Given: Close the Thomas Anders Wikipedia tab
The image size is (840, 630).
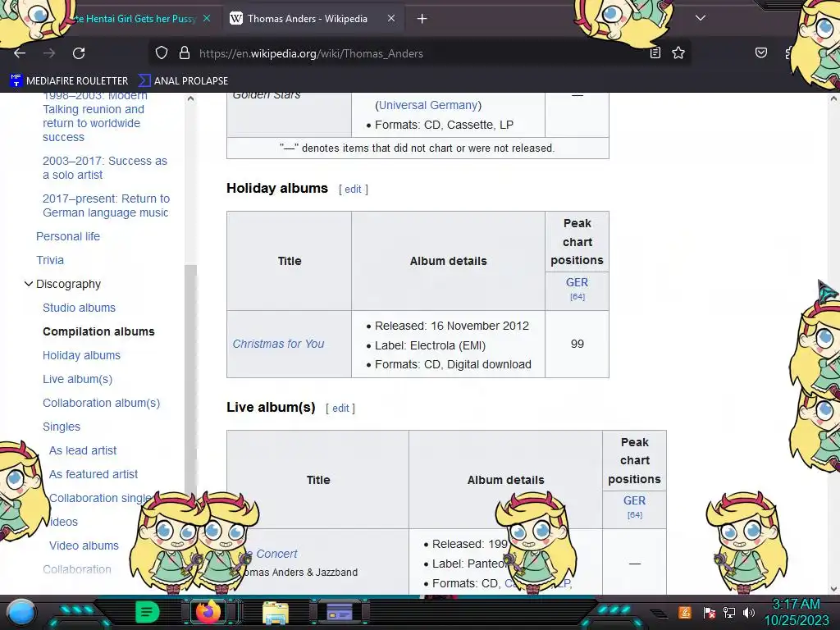Looking at the screenshot, I should (391, 18).
